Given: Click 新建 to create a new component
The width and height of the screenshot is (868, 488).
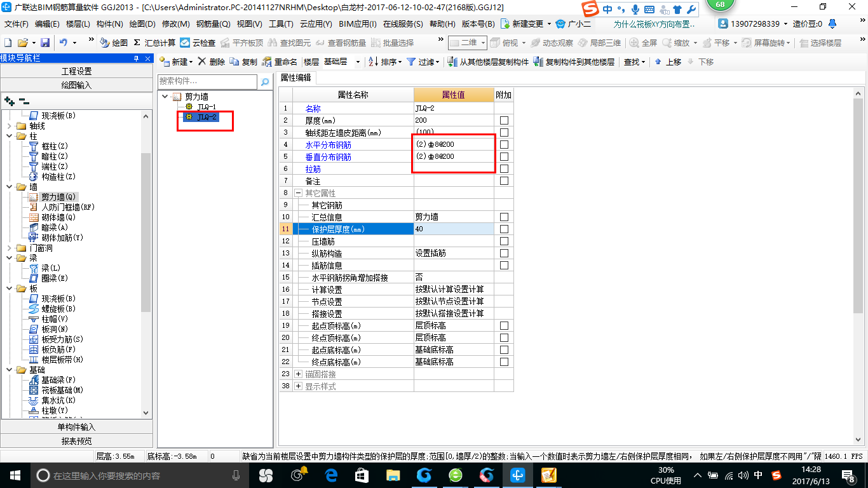Looking at the screenshot, I should pos(175,62).
